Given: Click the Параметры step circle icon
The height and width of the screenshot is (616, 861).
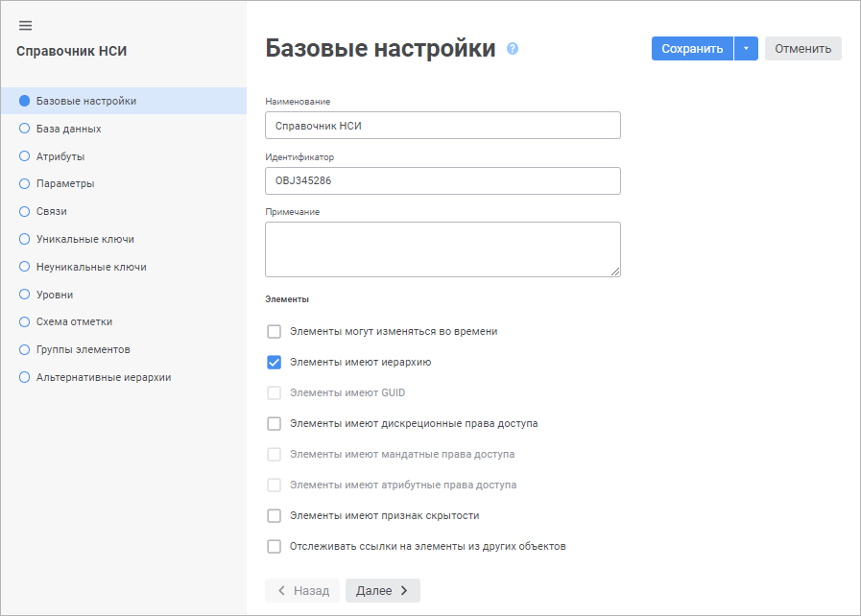Looking at the screenshot, I should pos(25,183).
